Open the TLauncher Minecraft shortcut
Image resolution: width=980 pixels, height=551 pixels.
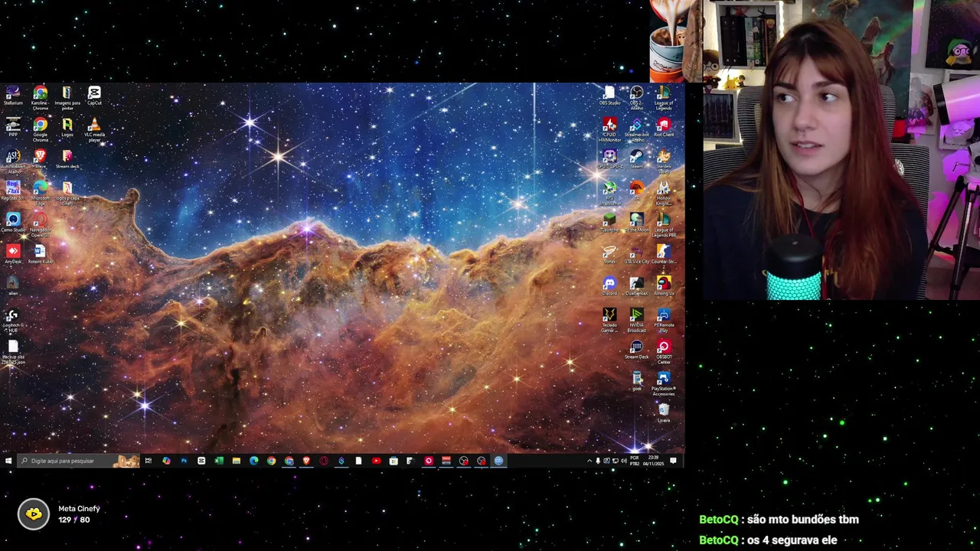pos(609,223)
